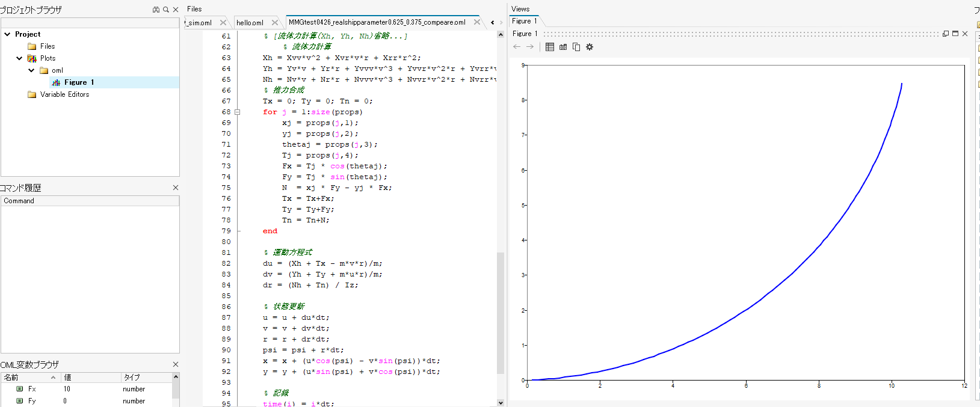Viewport: 980px width, 407px height.
Task: Select the Fx variable row
Action: pos(87,389)
